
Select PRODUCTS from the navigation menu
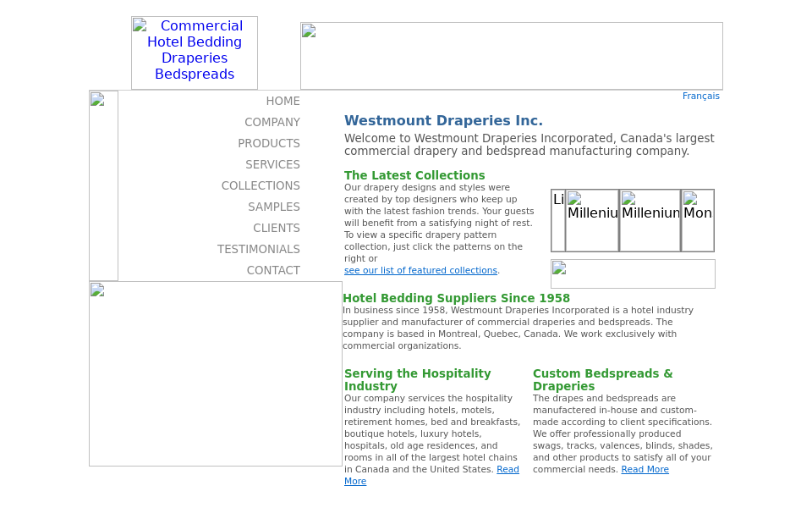click(268, 143)
